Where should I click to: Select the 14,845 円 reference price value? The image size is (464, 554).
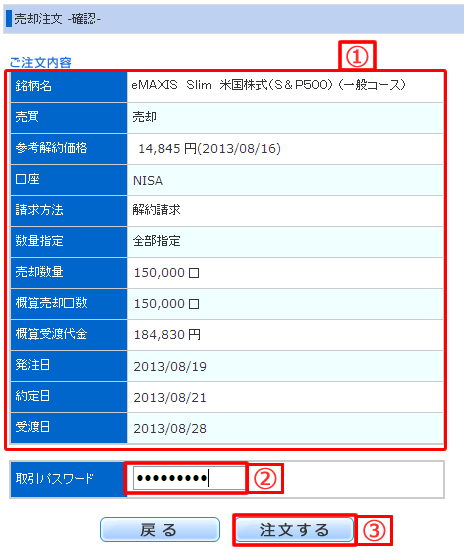click(210, 148)
